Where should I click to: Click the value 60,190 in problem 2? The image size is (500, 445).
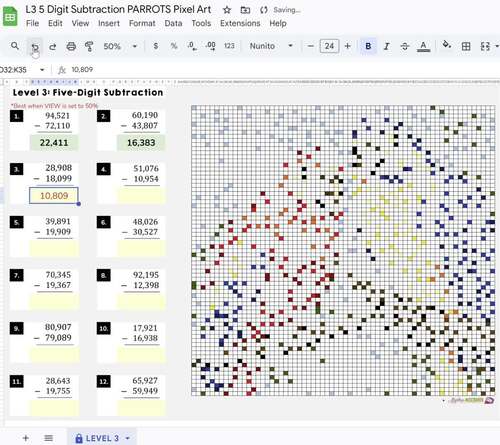pos(145,115)
